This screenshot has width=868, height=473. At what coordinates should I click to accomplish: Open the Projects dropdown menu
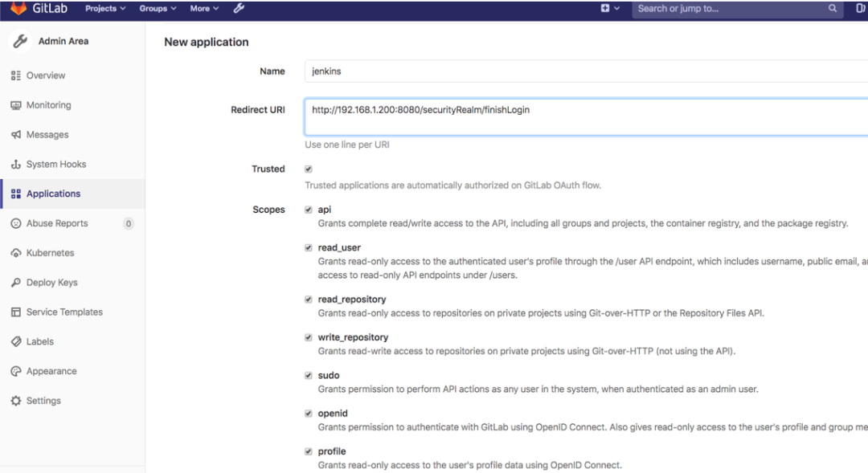coord(105,9)
